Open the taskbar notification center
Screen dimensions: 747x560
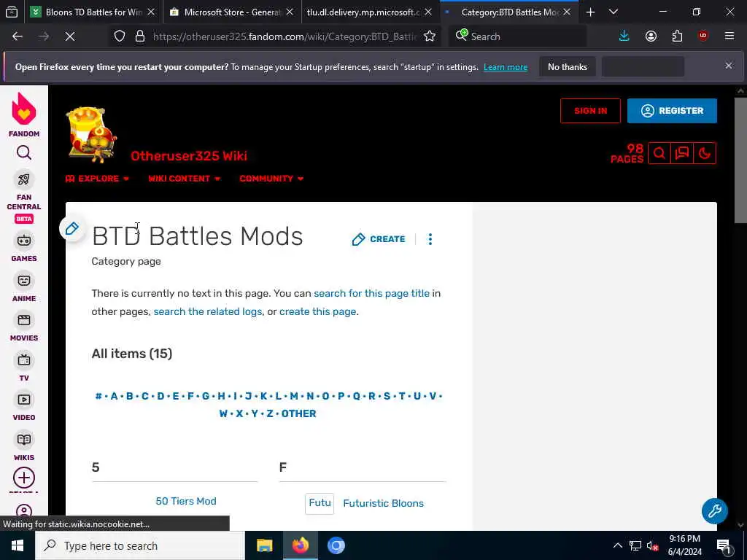point(724,545)
